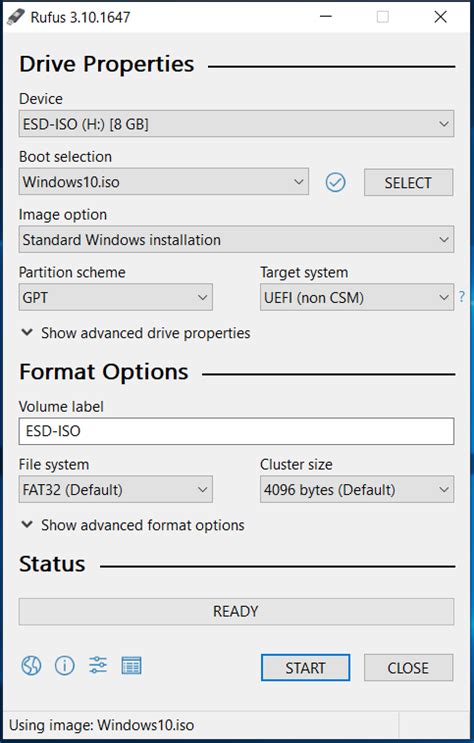Open the Cluster size dropdown
The height and width of the screenshot is (743, 474).
357,489
